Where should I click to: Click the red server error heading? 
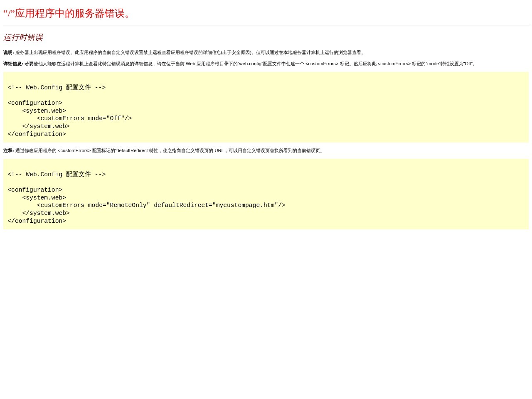(67, 13)
